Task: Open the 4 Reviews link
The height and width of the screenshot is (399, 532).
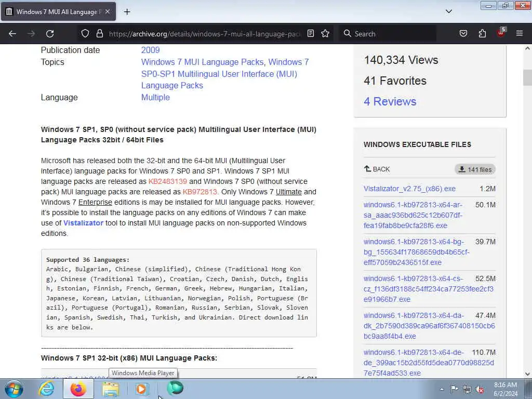Action: [x=390, y=101]
